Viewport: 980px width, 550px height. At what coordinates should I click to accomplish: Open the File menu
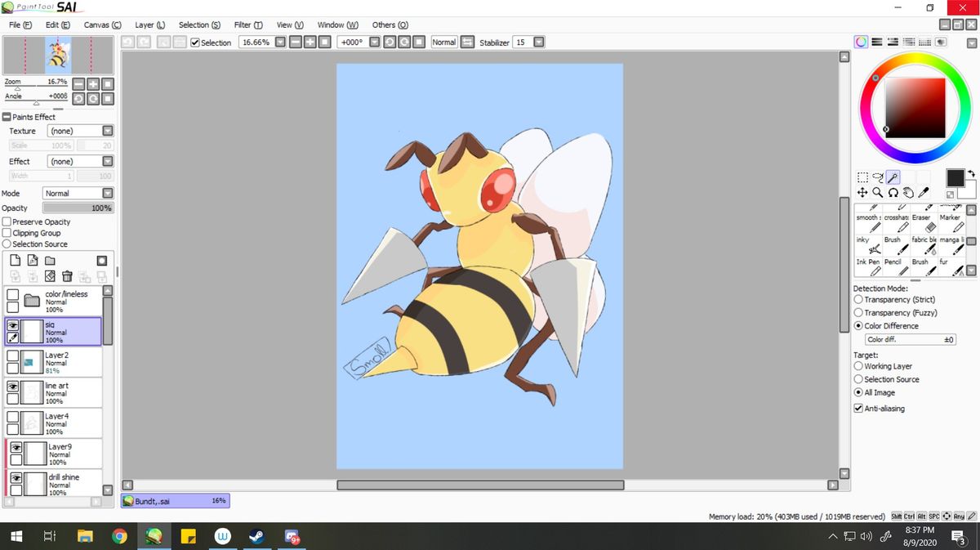[20, 25]
